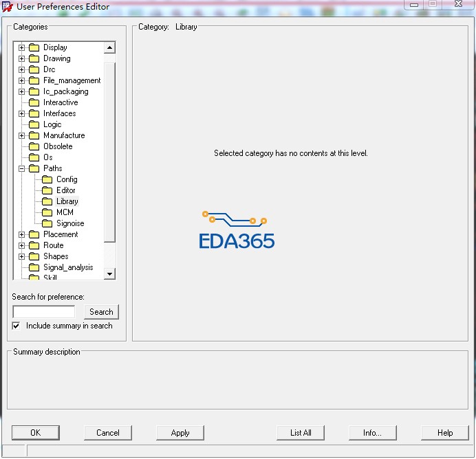Select the Signal_analysis tree label
This screenshot has height=459, width=476.
tap(68, 267)
